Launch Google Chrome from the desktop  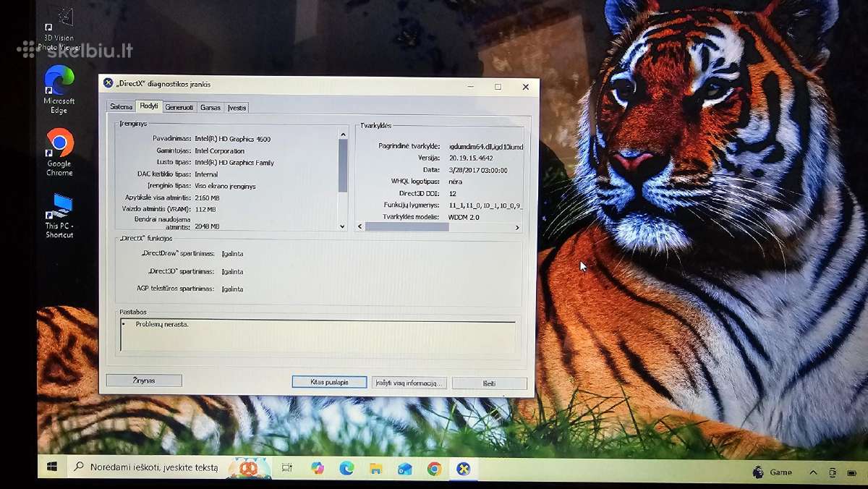59,153
